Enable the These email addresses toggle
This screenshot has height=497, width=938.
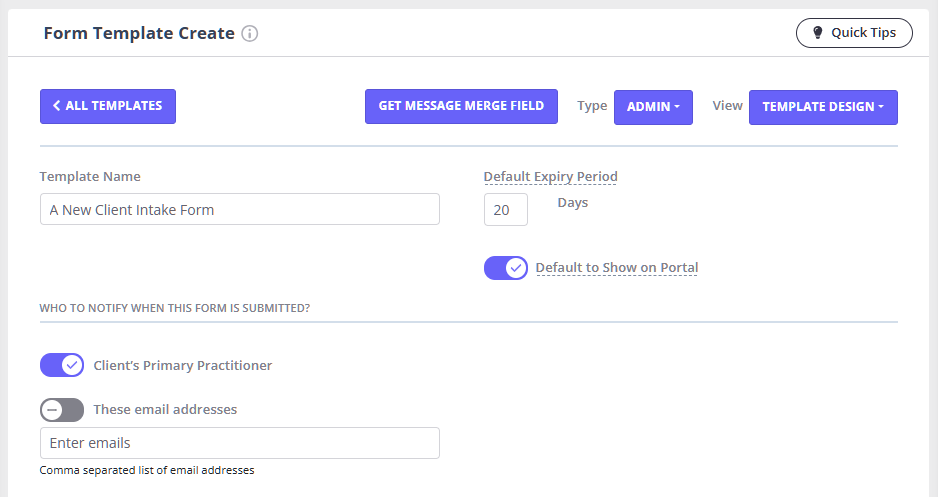(62, 410)
